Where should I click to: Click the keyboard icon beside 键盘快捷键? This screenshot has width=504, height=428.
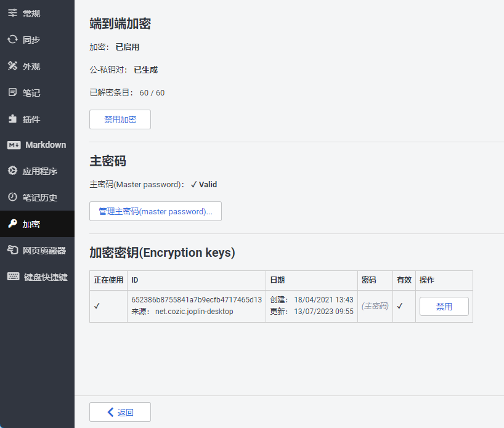click(x=14, y=276)
